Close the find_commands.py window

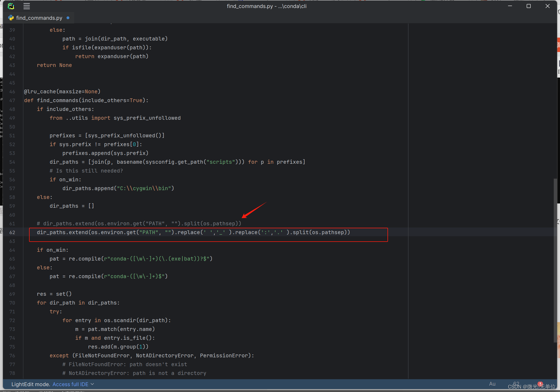click(547, 6)
